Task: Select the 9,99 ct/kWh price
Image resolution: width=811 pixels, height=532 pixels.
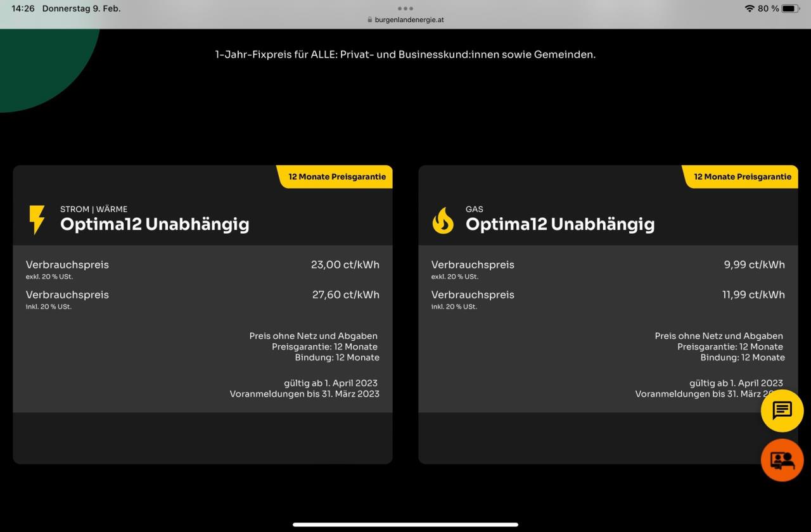Action: (754, 265)
